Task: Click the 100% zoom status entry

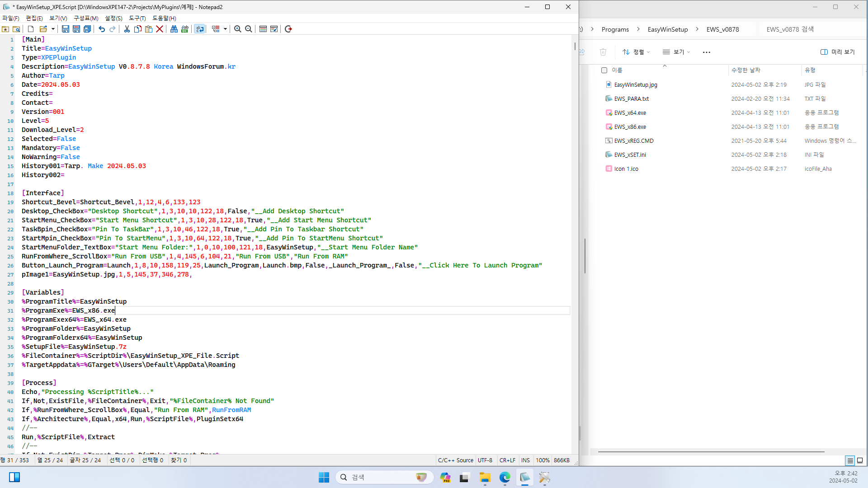Action: pyautogui.click(x=542, y=460)
